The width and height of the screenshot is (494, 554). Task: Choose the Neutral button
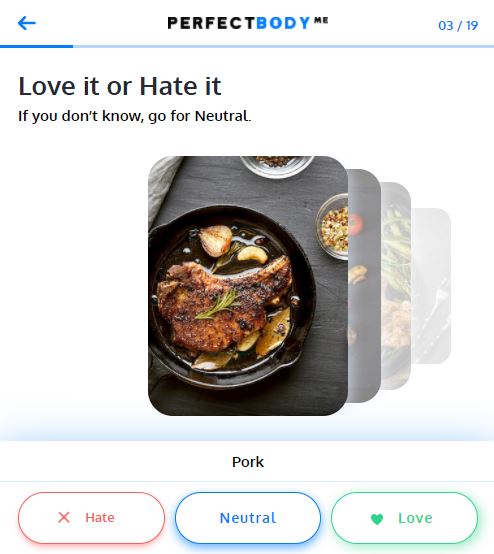click(x=248, y=518)
